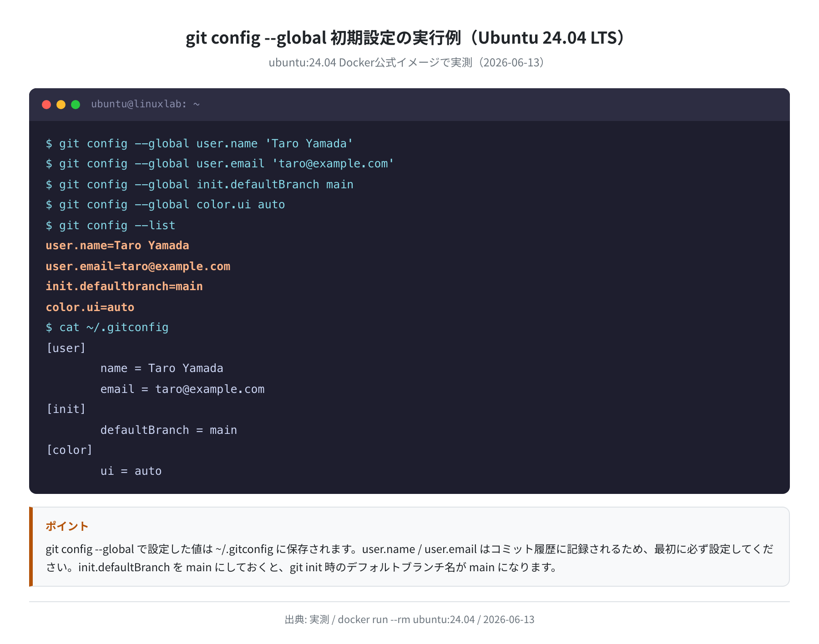Image resolution: width=819 pixels, height=644 pixels.
Task: Click the [init] section header
Action: (66, 409)
